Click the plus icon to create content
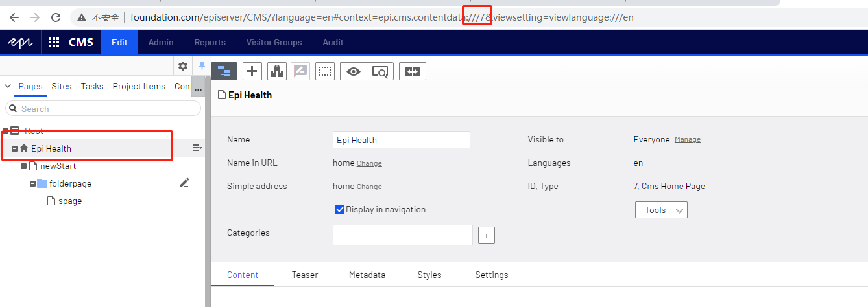The width and height of the screenshot is (868, 307). (x=252, y=71)
